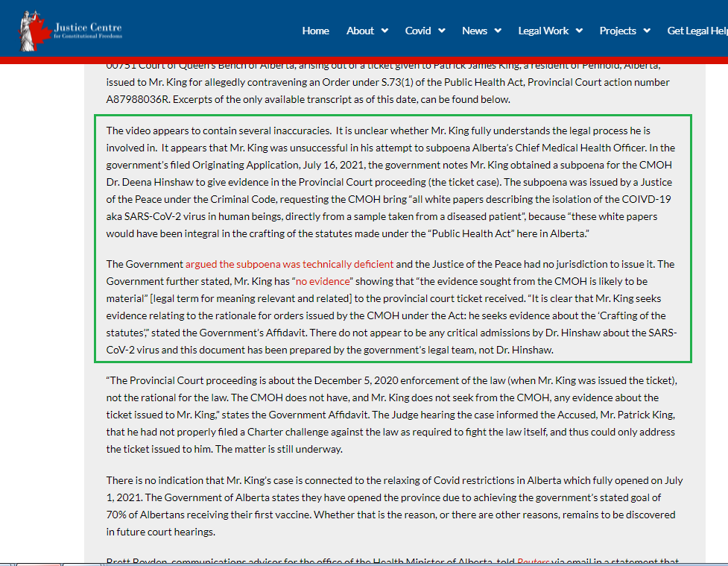Open the Get Legal Help page
The height and width of the screenshot is (566, 728).
697,31
